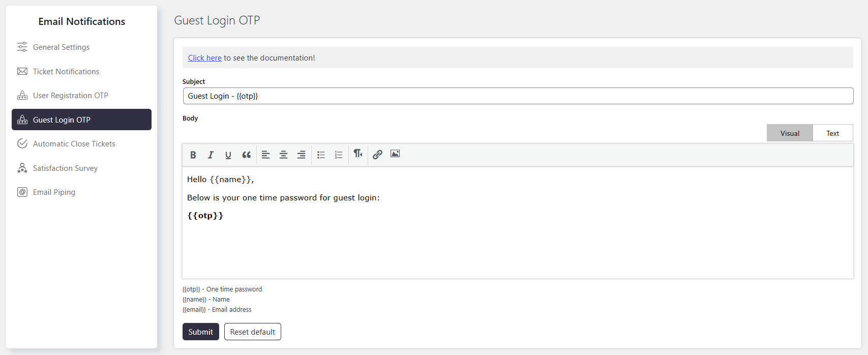The height and width of the screenshot is (355, 868).
Task: Click the Subject input field
Action: point(518,96)
